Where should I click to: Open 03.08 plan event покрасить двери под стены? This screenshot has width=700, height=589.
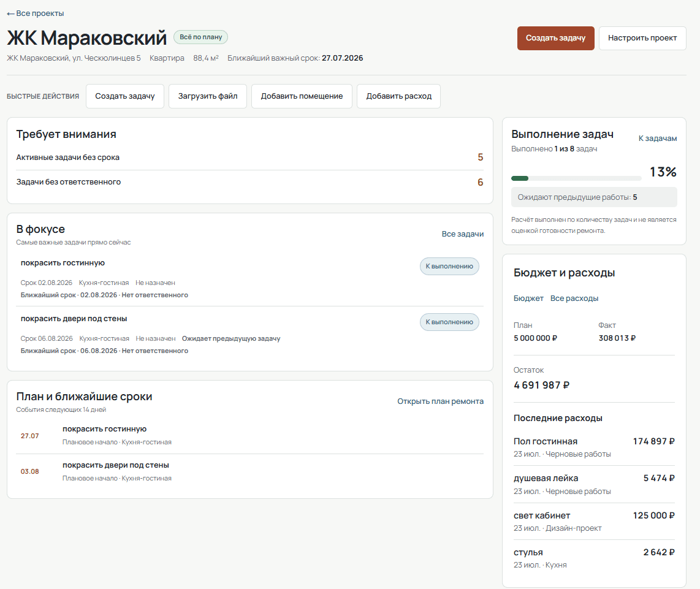(249, 471)
